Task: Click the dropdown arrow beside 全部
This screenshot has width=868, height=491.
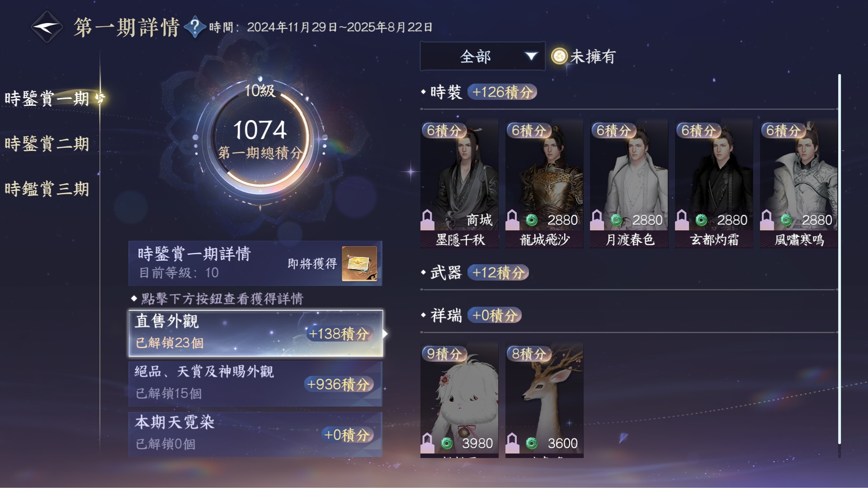Action: [x=531, y=56]
